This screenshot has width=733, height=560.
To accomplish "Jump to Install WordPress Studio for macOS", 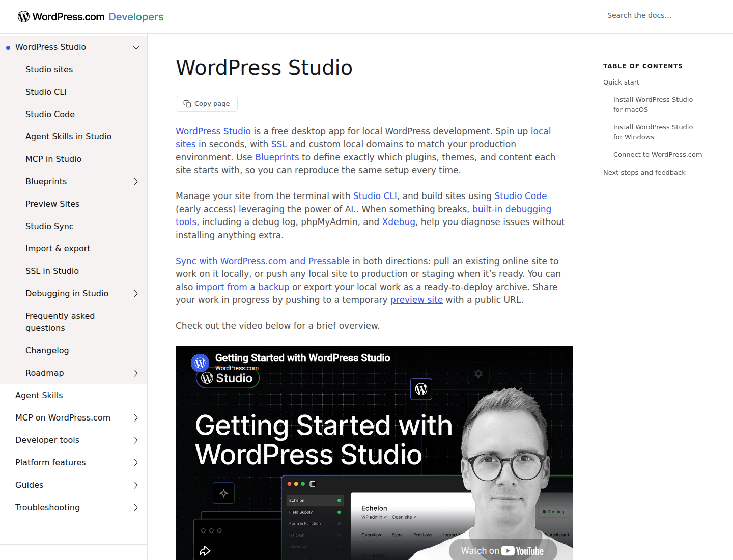I will (x=653, y=105).
